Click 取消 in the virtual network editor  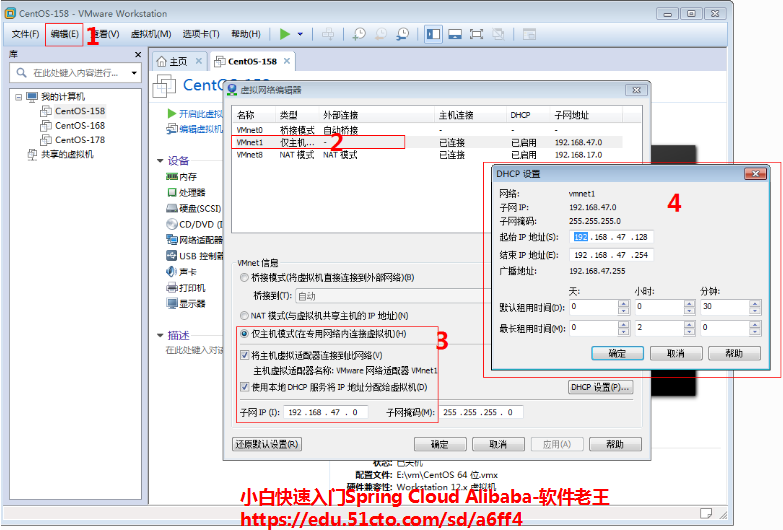[498, 444]
